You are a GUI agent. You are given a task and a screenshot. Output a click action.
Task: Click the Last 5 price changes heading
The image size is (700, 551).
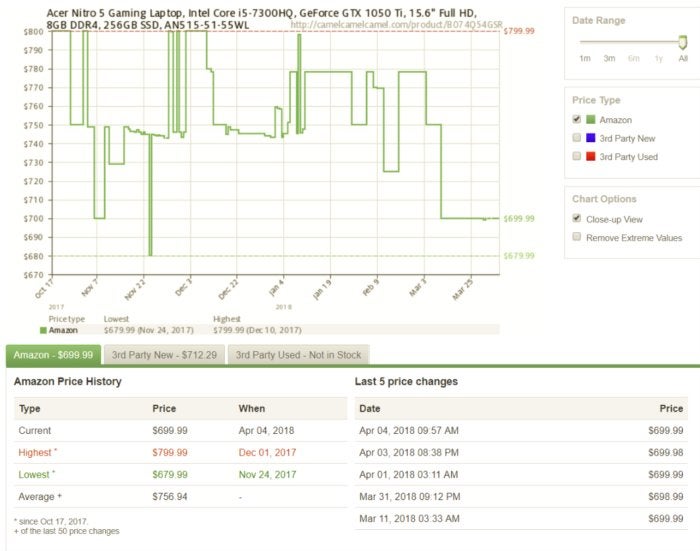406,381
